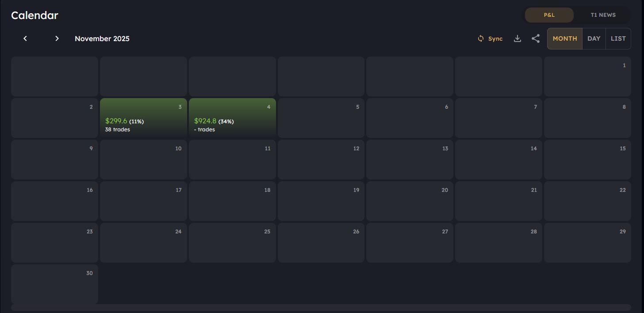
Task: Select November 19 on the calendar
Action: coord(321,201)
